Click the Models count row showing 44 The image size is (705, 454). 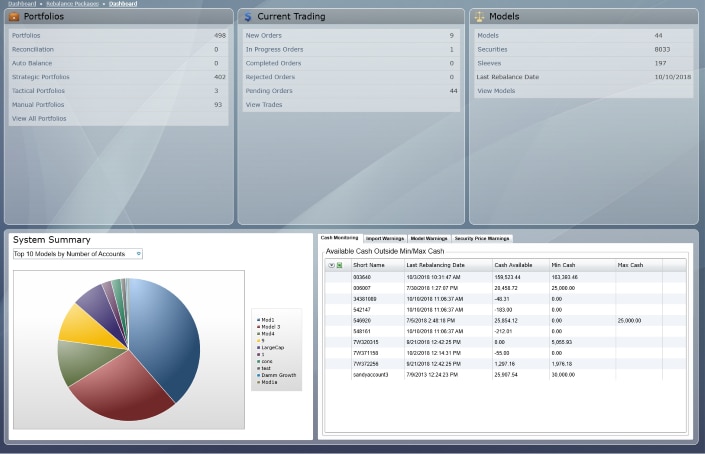[584, 36]
